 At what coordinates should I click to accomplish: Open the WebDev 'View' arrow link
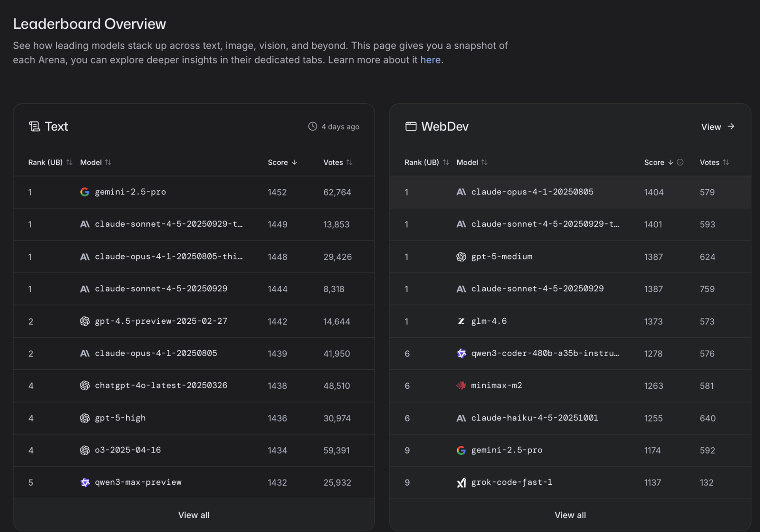coord(718,127)
